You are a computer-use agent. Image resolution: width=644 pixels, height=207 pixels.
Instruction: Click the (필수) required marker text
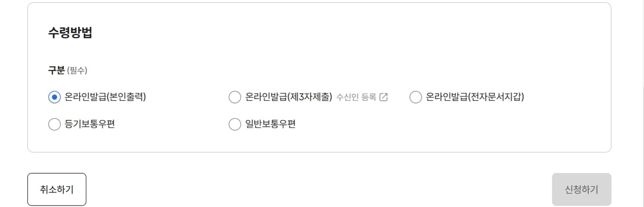(77, 71)
